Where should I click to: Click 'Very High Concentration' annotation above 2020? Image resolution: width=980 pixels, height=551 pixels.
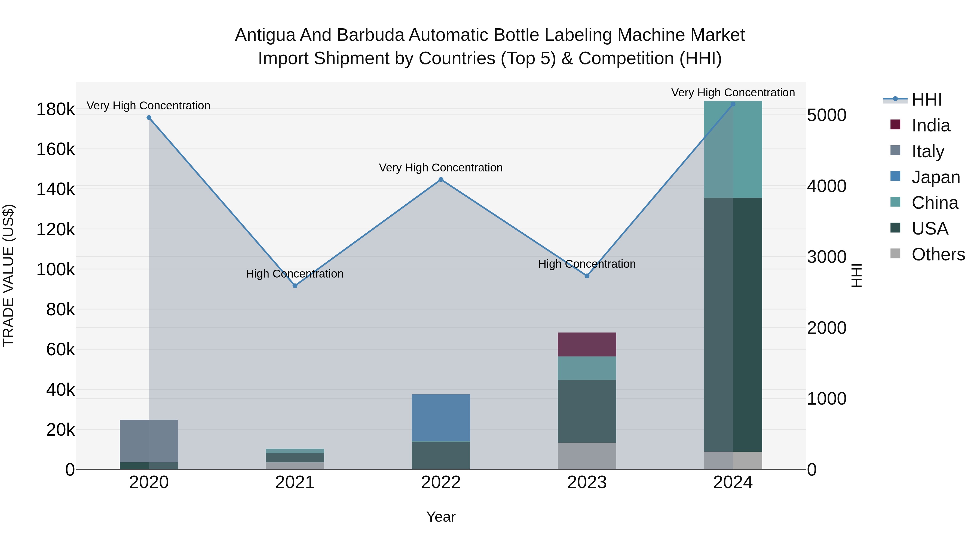click(x=148, y=105)
